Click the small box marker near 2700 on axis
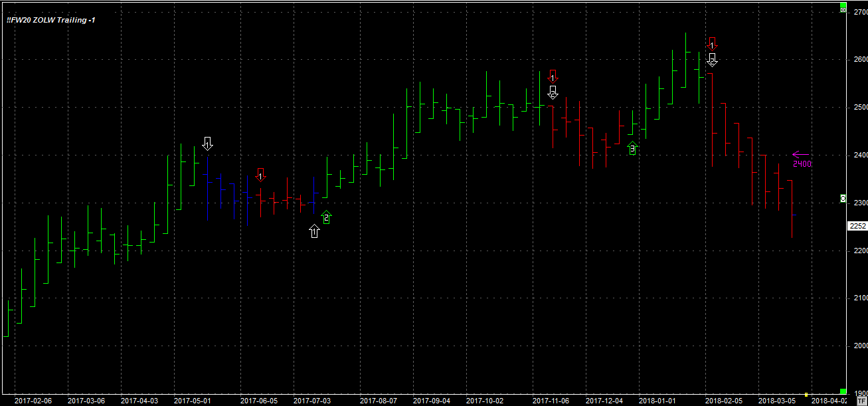Viewport: 868px width, 406px height. pos(843,11)
